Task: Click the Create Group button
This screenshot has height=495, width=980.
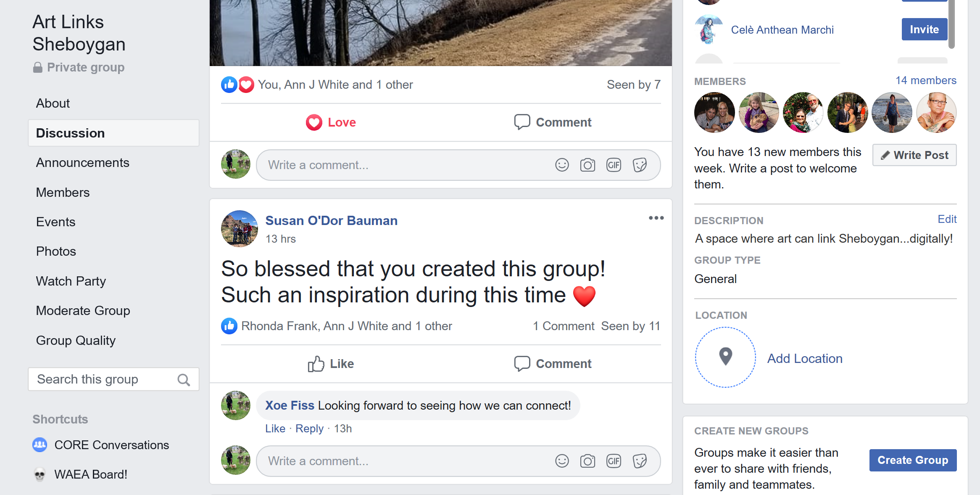Action: click(913, 460)
